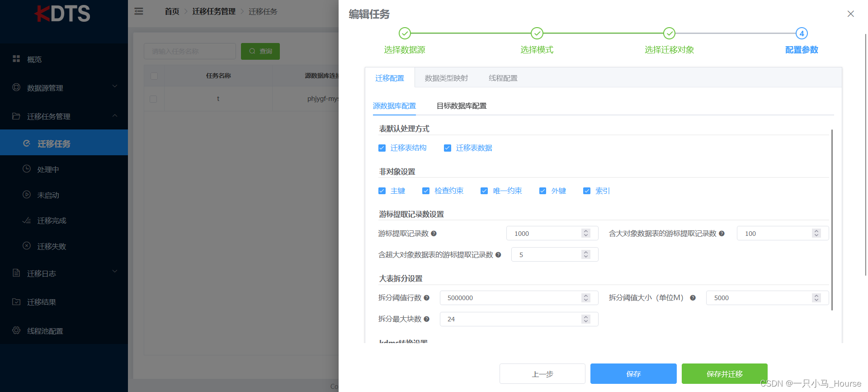Switch to 数据类型映射 tab
This screenshot has height=392, width=868.
(x=446, y=78)
